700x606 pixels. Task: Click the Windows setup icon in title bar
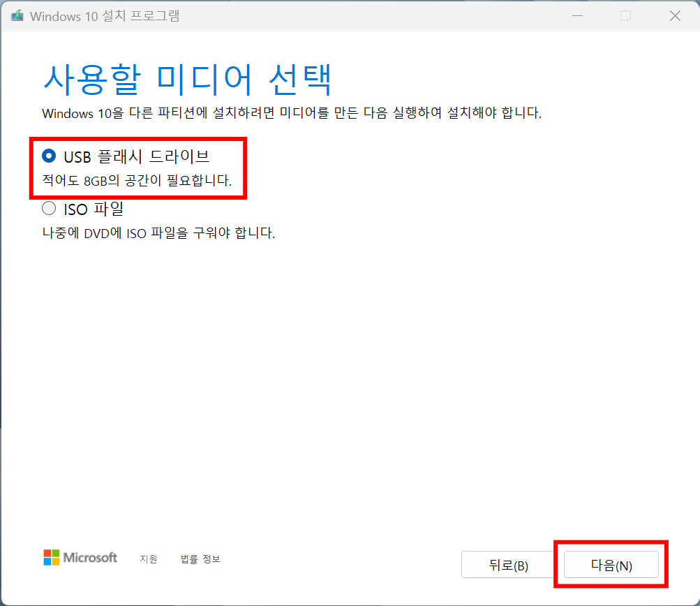point(17,15)
